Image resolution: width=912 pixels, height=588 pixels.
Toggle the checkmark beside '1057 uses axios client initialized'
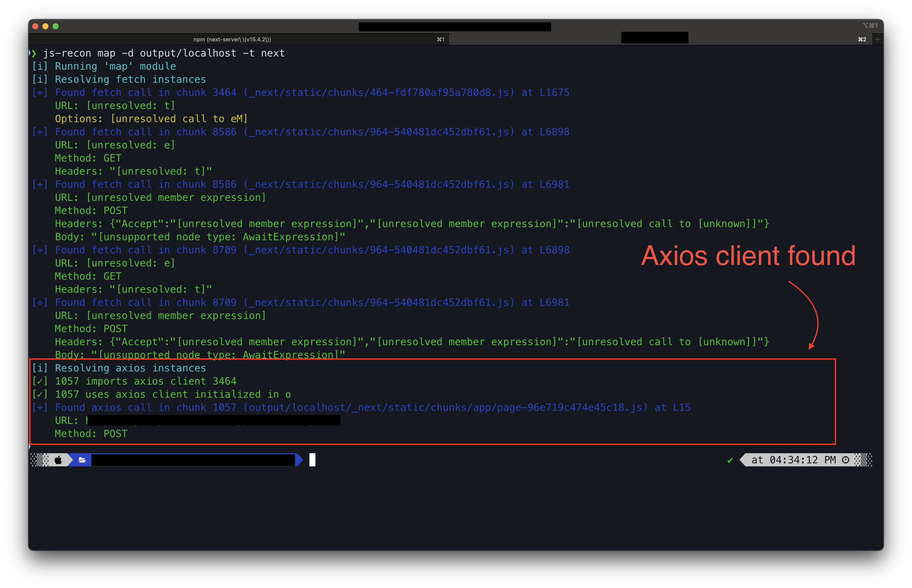coord(40,394)
